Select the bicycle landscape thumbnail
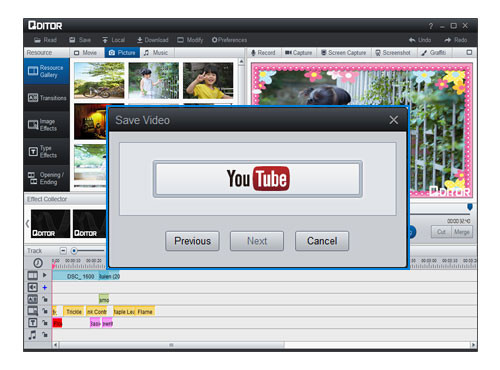500x370 pixels. point(99,80)
